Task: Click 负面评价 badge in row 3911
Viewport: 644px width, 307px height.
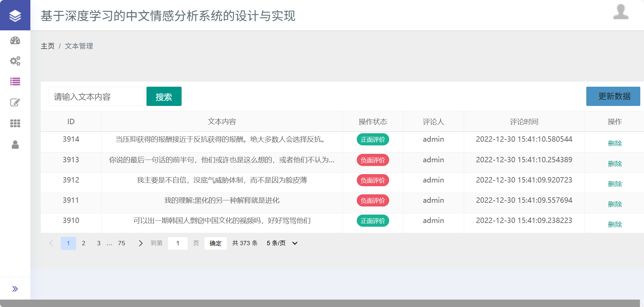Action: (x=373, y=201)
